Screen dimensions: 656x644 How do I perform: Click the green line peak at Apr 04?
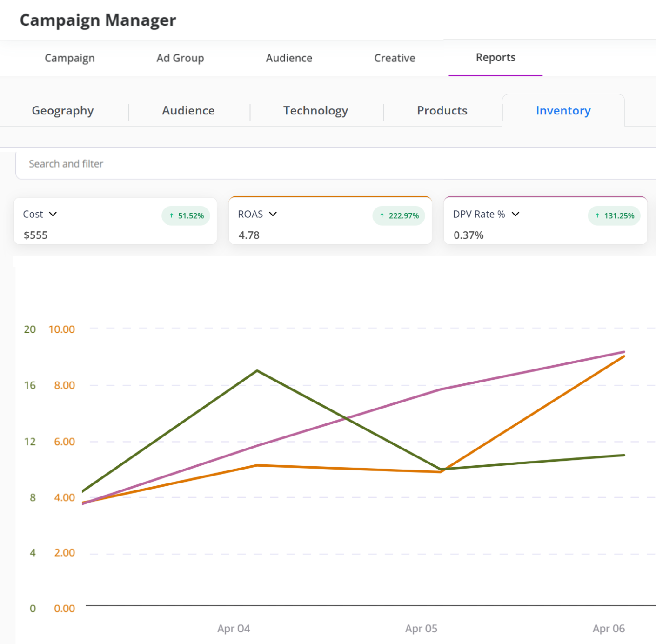pyautogui.click(x=257, y=371)
